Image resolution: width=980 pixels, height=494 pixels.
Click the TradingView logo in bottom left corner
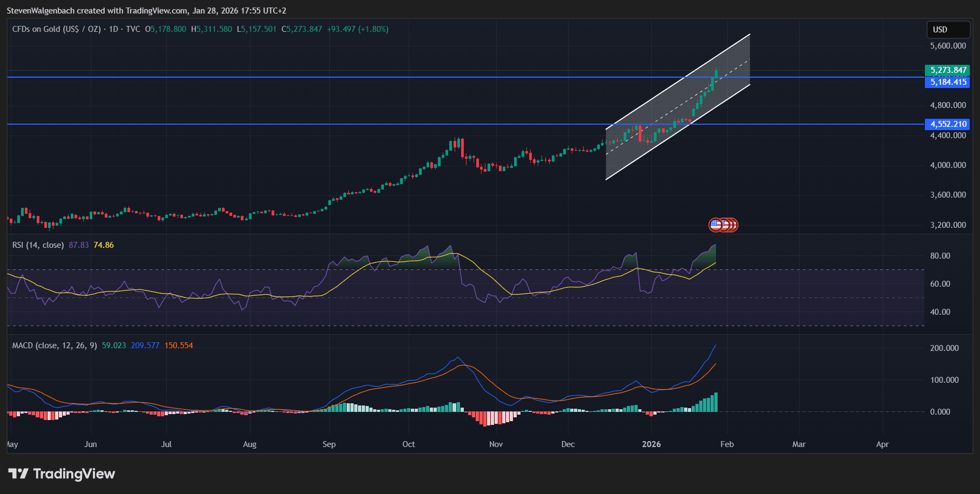(x=62, y=473)
